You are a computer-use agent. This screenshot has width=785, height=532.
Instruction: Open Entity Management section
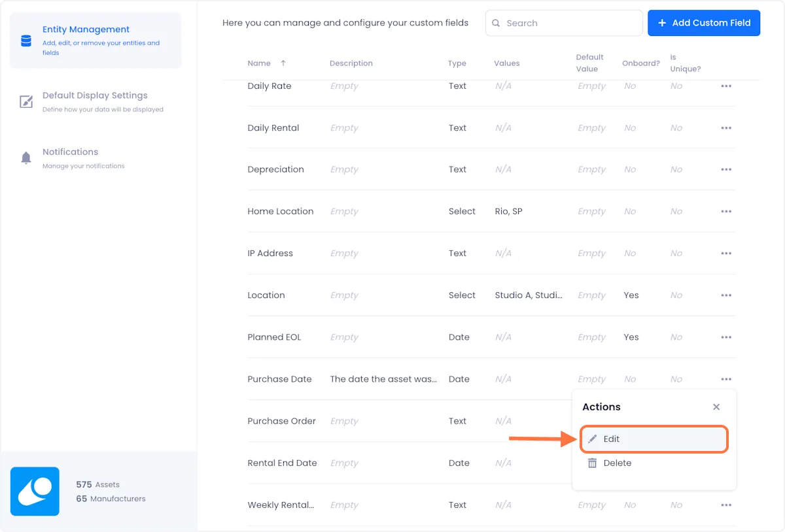pos(96,40)
